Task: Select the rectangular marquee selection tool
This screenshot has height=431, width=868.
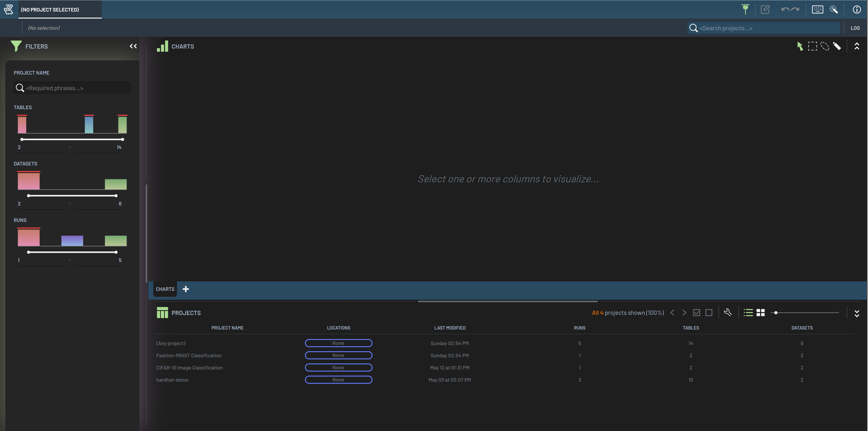Action: pyautogui.click(x=812, y=46)
